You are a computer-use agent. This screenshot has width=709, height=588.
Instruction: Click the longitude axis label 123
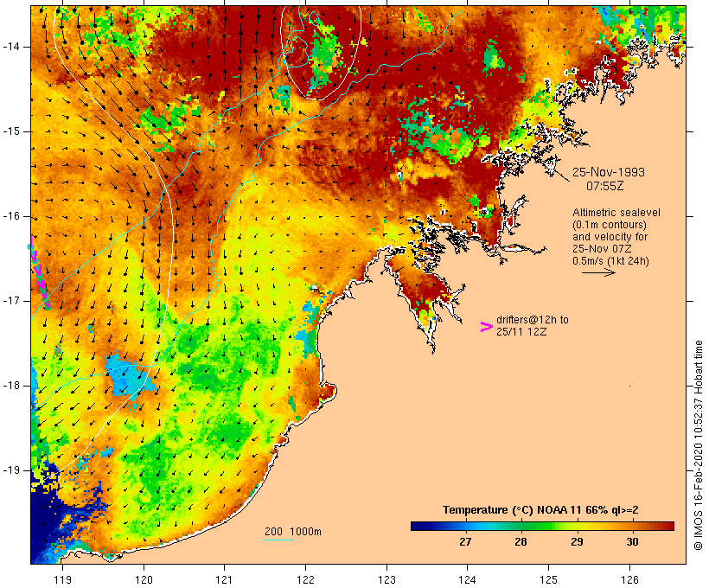(x=386, y=579)
